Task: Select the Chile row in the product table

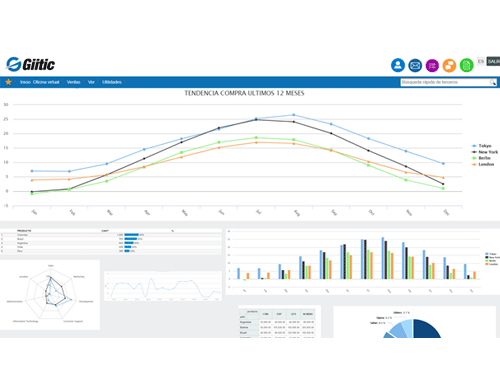Action: pyautogui.click(x=111, y=247)
